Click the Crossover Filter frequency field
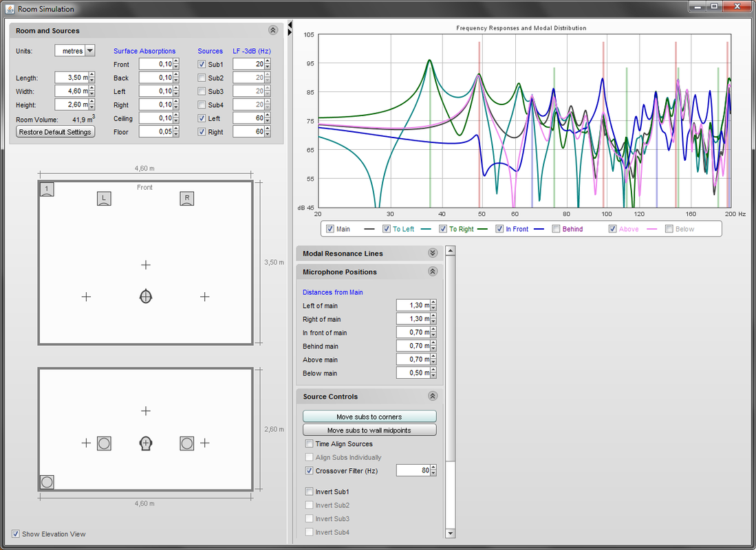This screenshot has width=756, height=550. pos(413,470)
